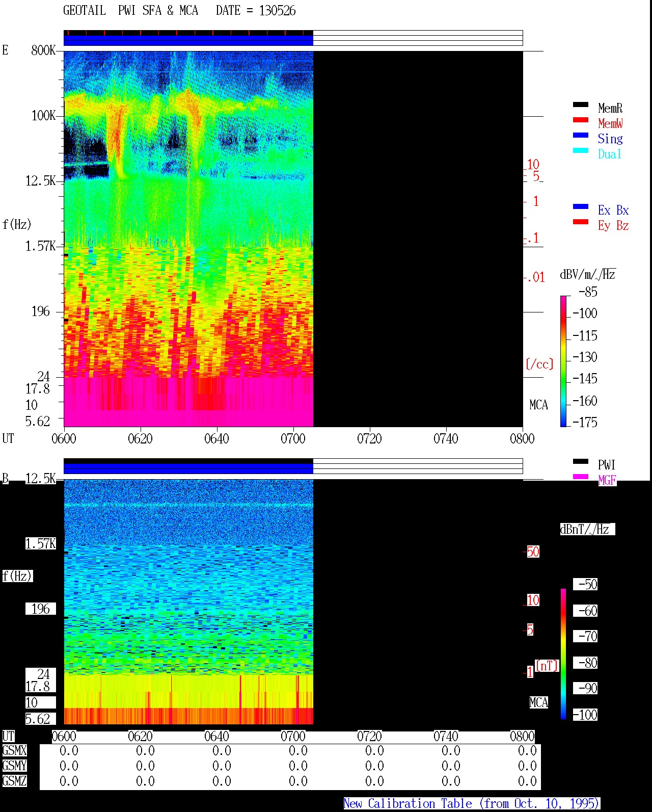Select the "100K" frequency label
652x812 pixels.
(43, 116)
